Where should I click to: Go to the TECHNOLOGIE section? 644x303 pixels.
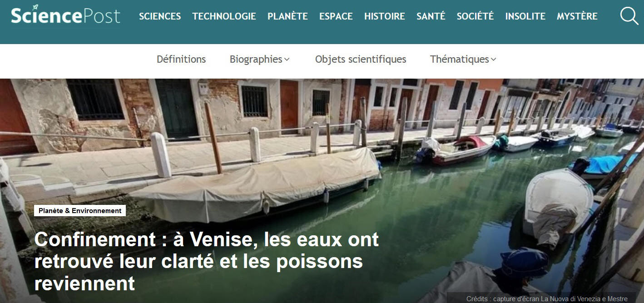tap(224, 16)
